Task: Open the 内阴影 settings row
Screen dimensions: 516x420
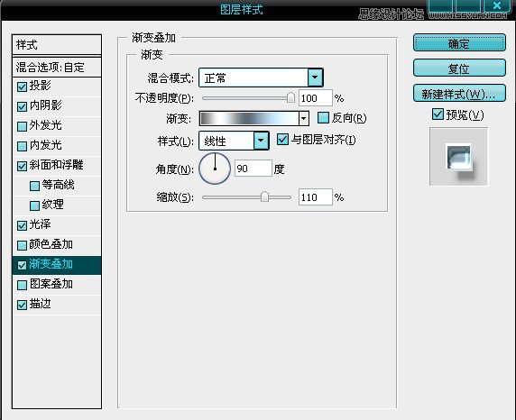Action: [x=57, y=106]
